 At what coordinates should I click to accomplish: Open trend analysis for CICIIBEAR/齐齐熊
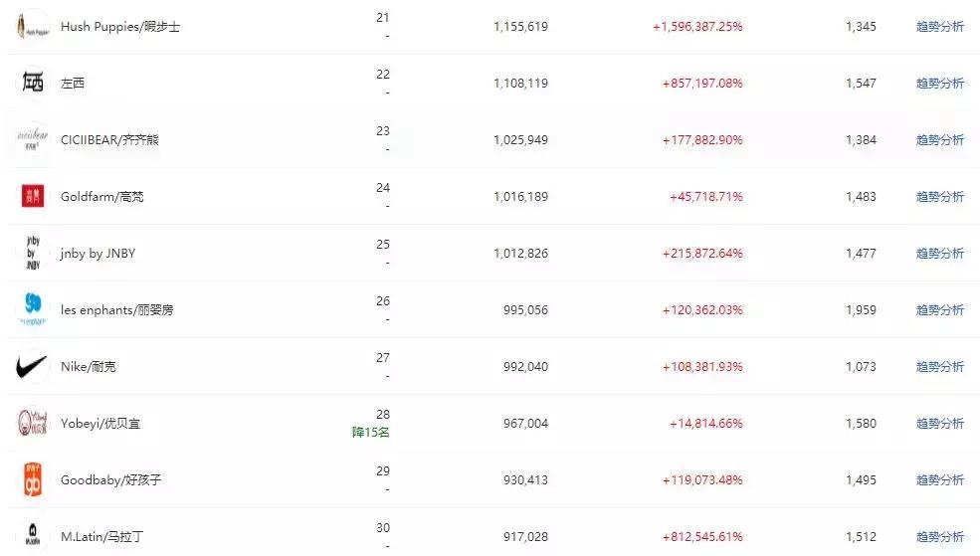tap(939, 140)
